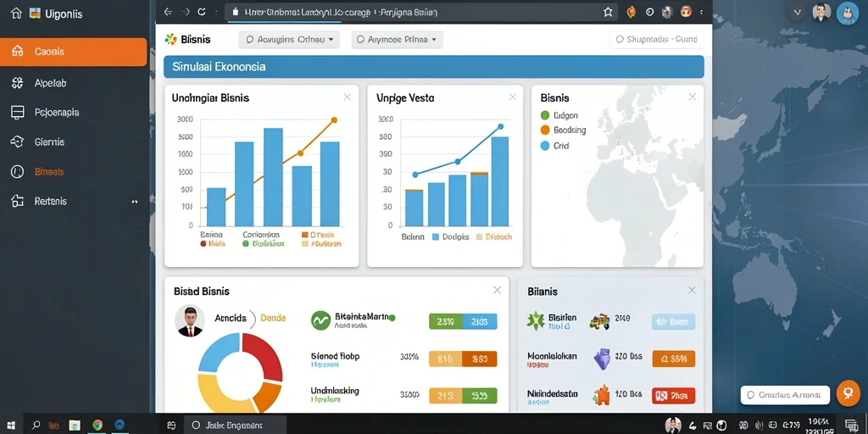
Task: Open the Alpetab sidebar item
Action: tap(50, 83)
